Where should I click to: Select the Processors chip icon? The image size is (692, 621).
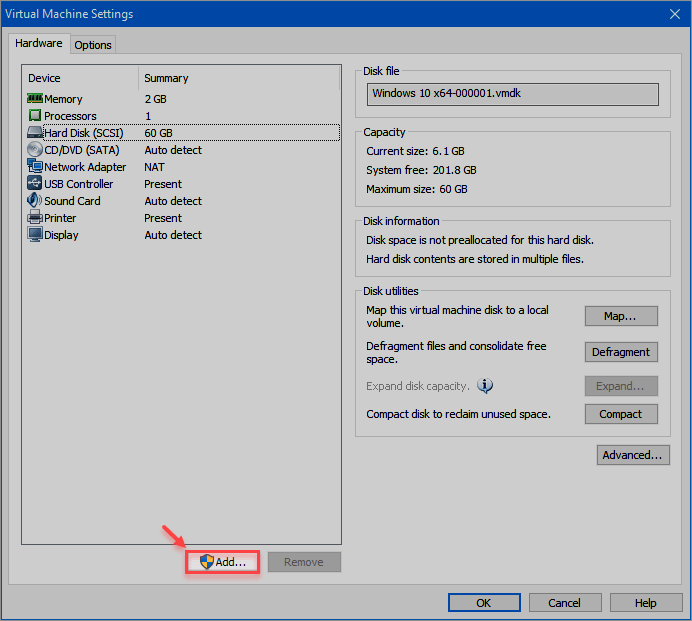pyautogui.click(x=35, y=116)
